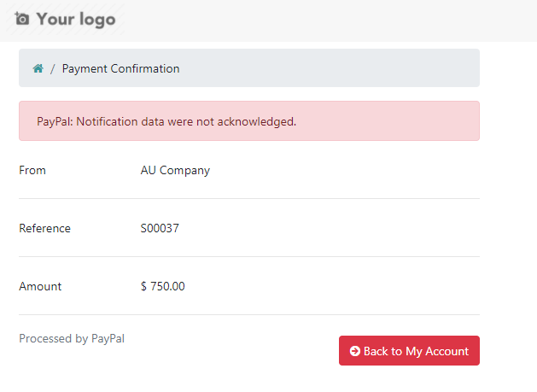537x392 pixels.
Task: Click the word "PayPal:" starting the alert
Action: pos(55,121)
